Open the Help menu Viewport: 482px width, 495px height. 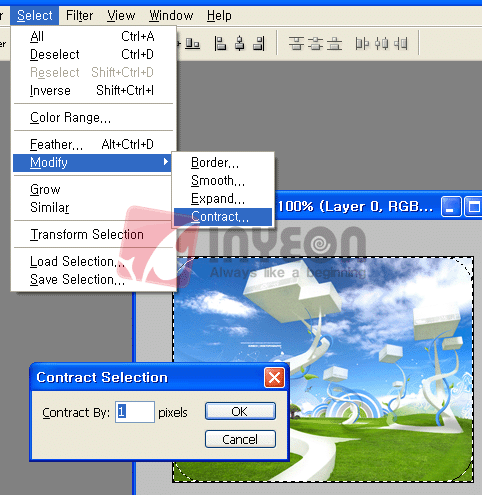click(x=219, y=16)
